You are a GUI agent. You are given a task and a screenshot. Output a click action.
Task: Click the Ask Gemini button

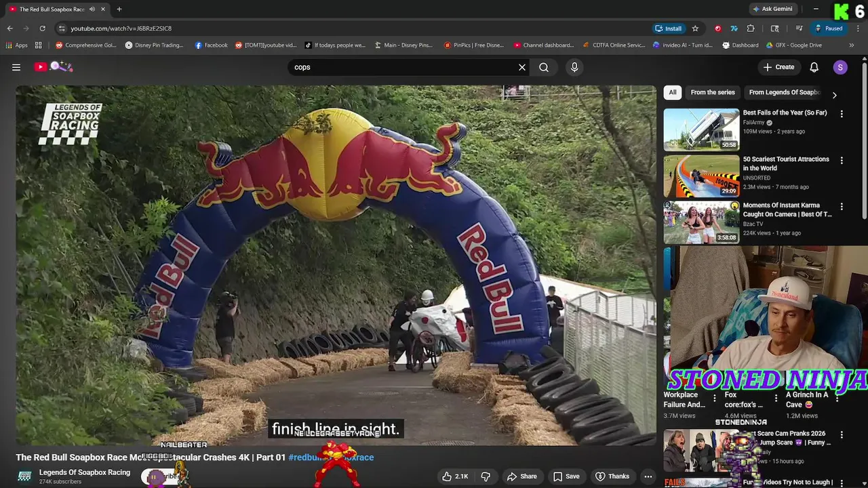(x=772, y=9)
